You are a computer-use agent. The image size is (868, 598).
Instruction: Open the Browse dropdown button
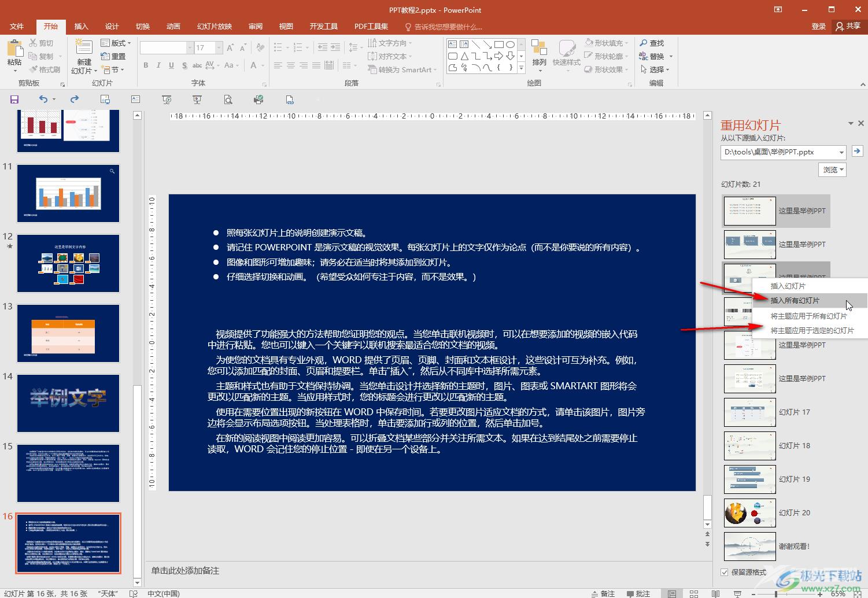[833, 169]
